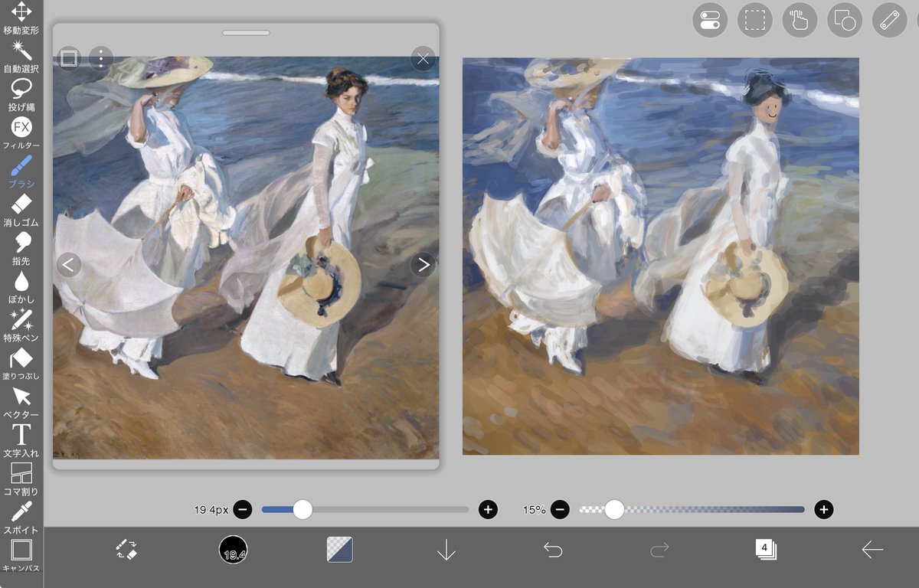The image size is (919, 588).
Task: Open the FX フィルター filter tool
Action: click(21, 133)
